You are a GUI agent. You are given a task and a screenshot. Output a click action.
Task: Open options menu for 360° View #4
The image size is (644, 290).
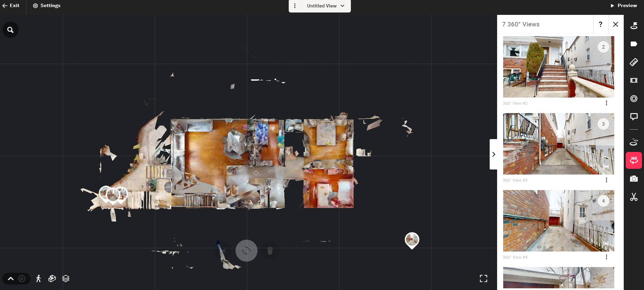(607, 257)
